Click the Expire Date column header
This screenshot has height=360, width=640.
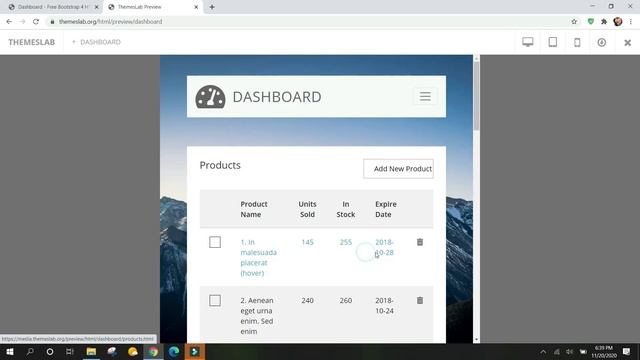click(x=386, y=209)
